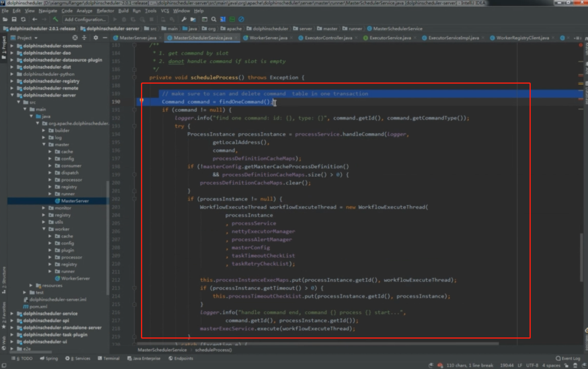Close the MasterSchedulerService.java tab
Viewport: 588px width, 369px height.
pyautogui.click(x=236, y=38)
